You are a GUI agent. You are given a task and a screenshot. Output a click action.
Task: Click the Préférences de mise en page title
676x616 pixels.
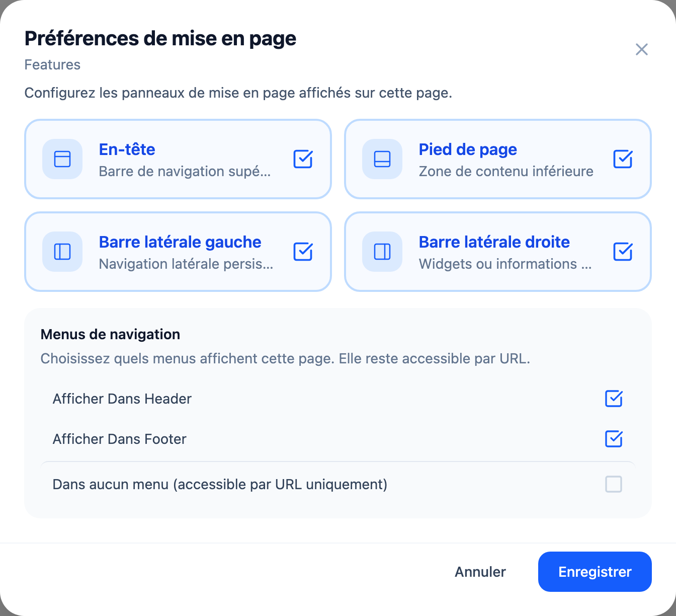160,38
